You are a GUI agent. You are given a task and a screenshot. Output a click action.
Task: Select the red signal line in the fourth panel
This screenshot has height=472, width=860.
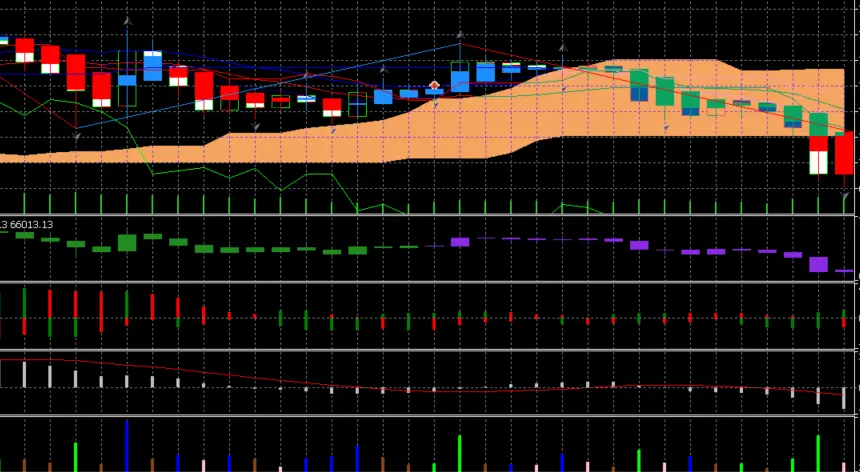tap(300, 381)
